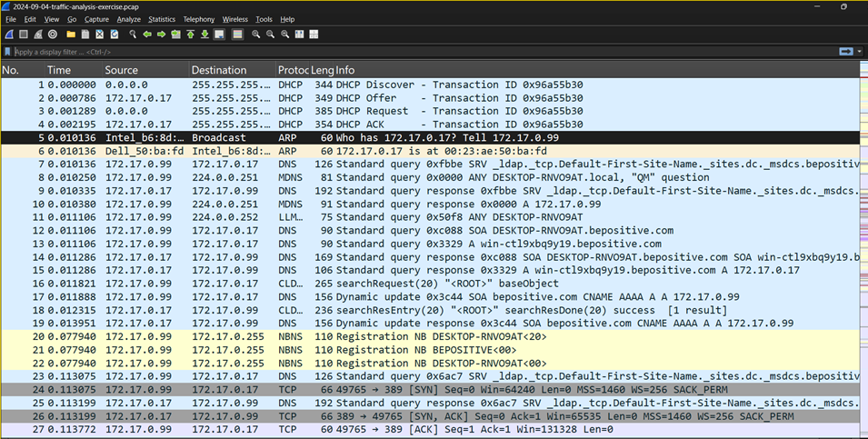Sort by the Destination column header
Image resolution: width=868 pixels, height=439 pixels.
233,70
